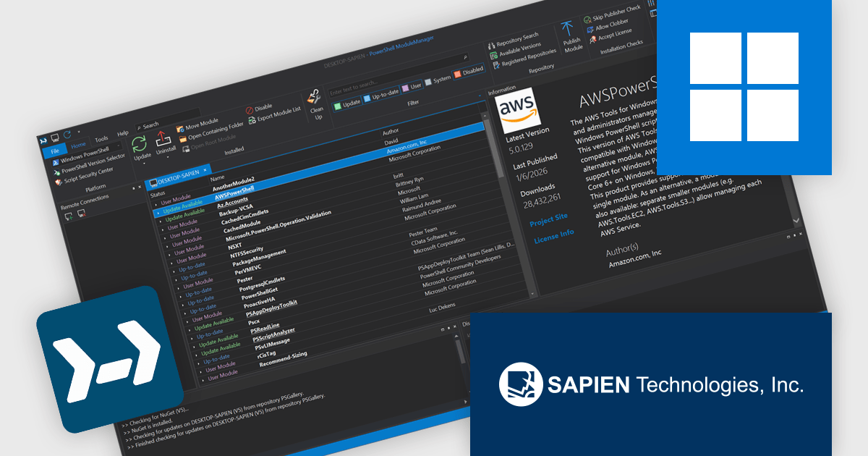The width and height of the screenshot is (868, 456).
Task: Toggle the Disabled modules filter
Action: click(x=469, y=72)
